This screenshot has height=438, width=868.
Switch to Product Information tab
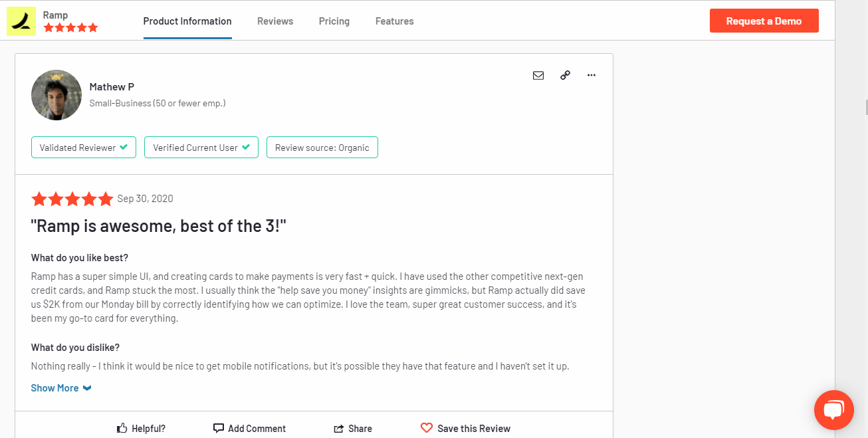coord(187,21)
